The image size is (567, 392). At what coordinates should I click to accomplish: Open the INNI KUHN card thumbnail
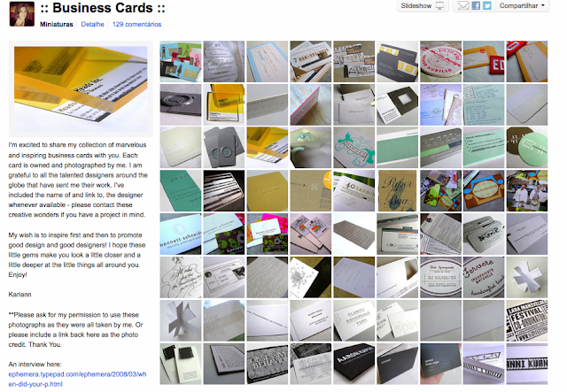click(527, 364)
